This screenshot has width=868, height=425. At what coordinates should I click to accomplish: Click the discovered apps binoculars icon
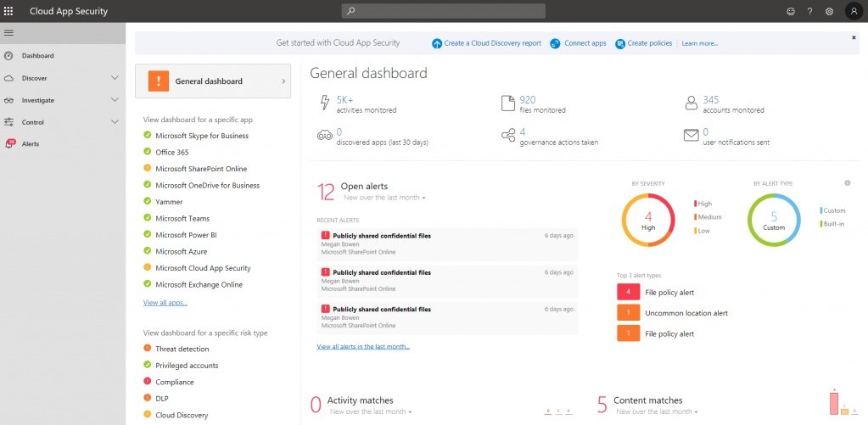[324, 136]
